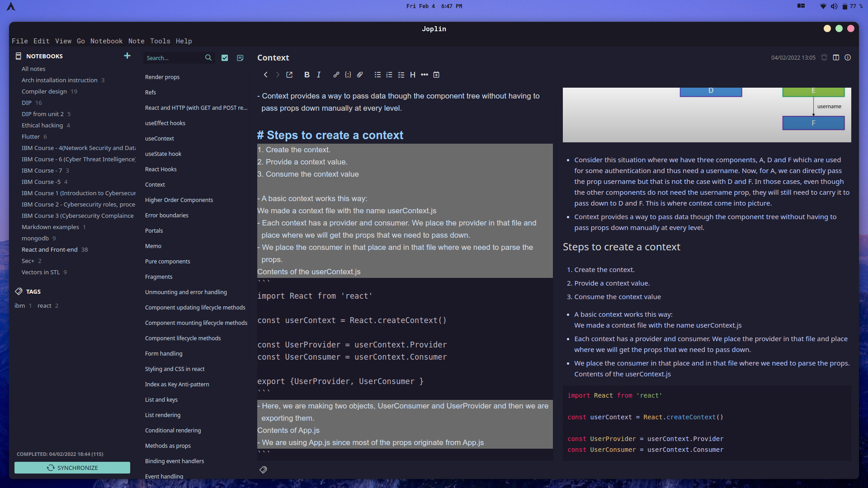Insert a bulleted list

pyautogui.click(x=378, y=75)
